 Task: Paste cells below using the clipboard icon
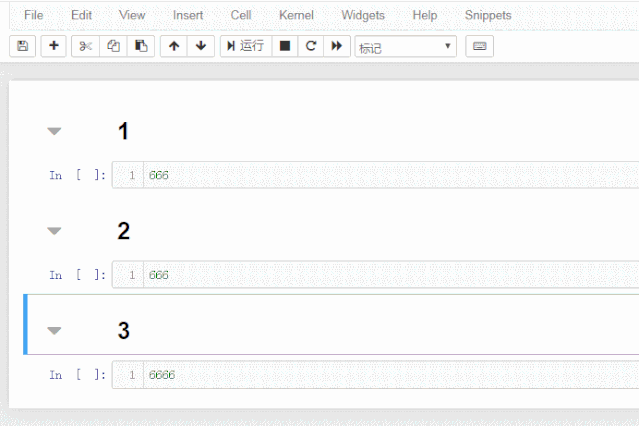pos(141,46)
